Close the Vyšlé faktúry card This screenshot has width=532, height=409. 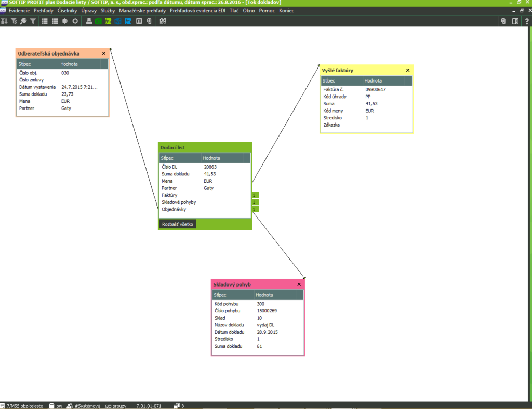[407, 70]
